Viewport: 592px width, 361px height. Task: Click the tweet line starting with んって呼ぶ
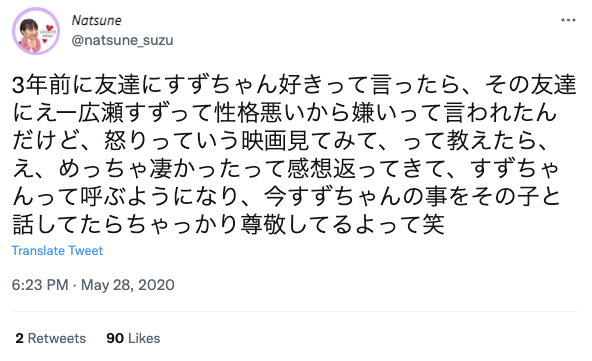[x=286, y=196]
